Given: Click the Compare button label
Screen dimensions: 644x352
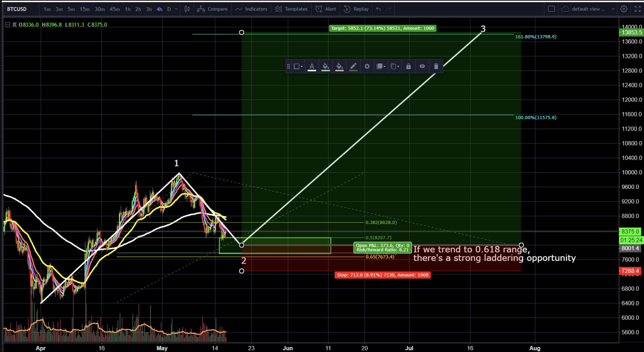Looking at the screenshot, I should pyautogui.click(x=218, y=9).
